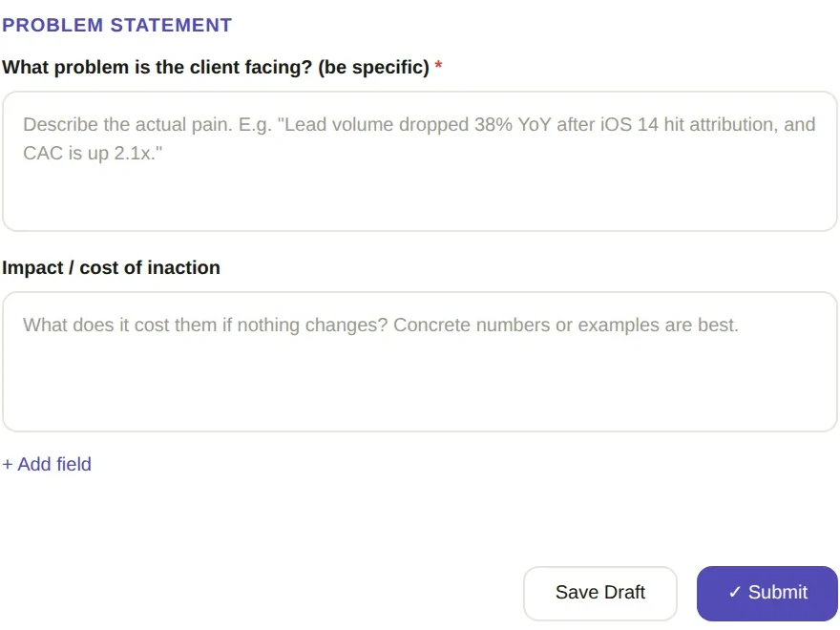Add a new field to the form
The image size is (840, 630).
(x=47, y=464)
